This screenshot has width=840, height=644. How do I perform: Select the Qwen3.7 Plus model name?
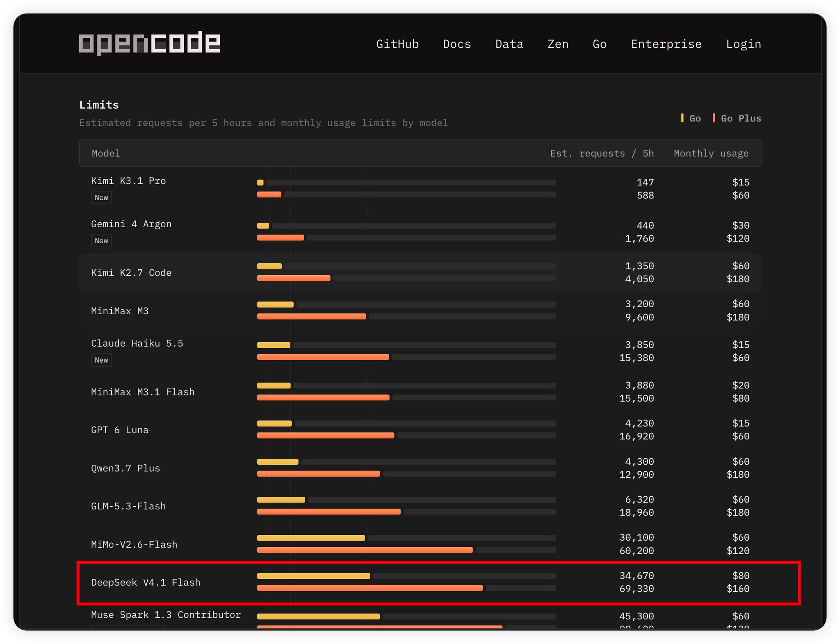tap(126, 468)
